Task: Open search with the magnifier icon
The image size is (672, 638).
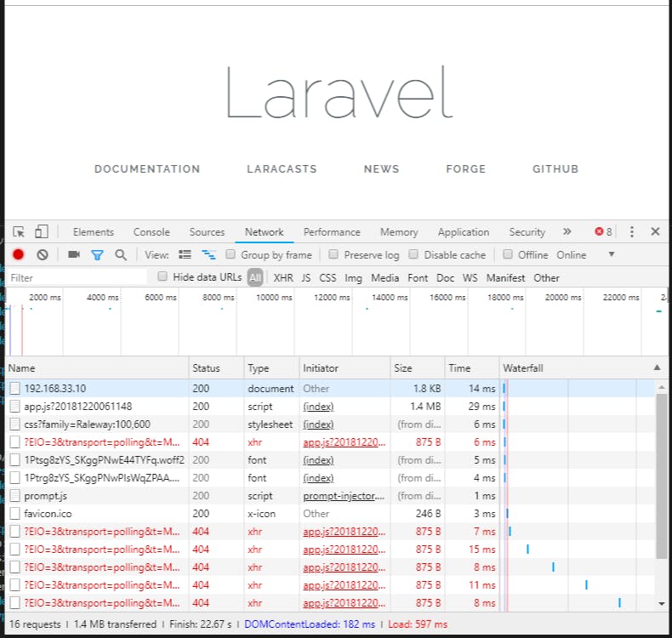Action: (x=121, y=254)
